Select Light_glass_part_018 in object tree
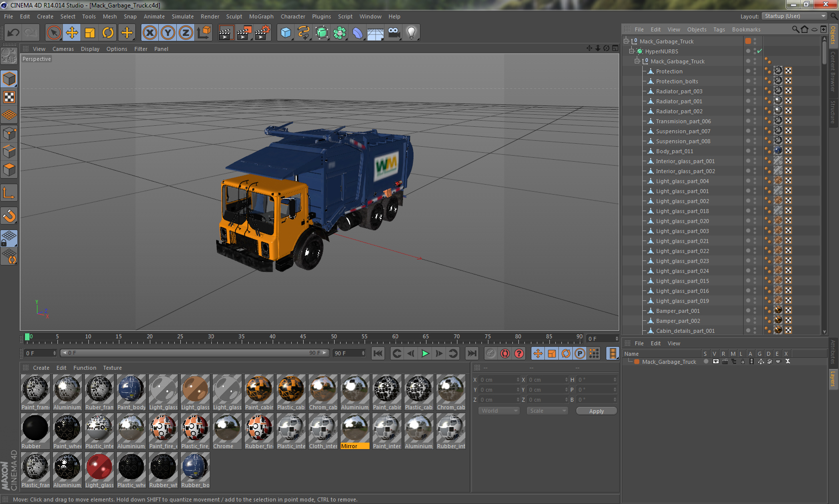This screenshot has width=839, height=504. 682,211
